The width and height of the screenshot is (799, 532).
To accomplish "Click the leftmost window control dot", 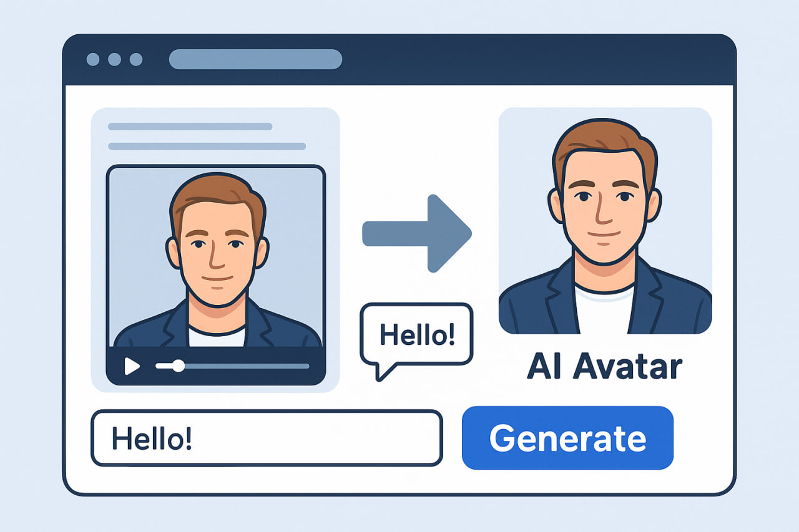I will (x=93, y=59).
